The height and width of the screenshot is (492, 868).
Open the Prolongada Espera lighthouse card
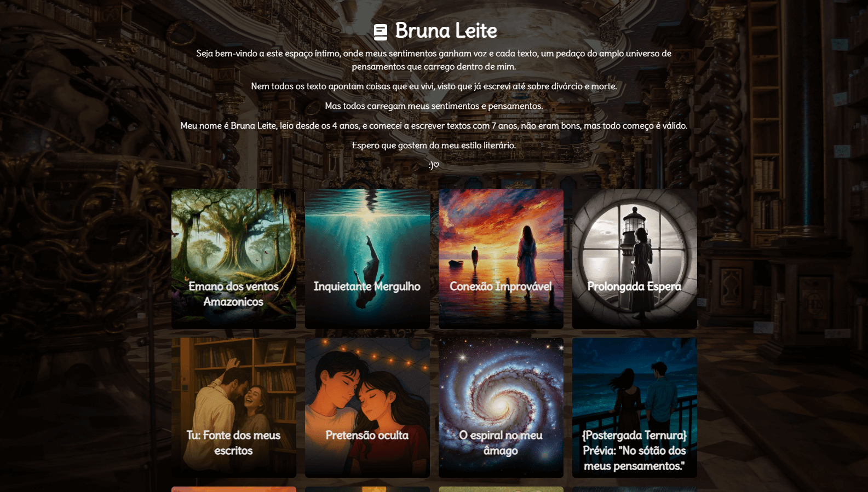(x=635, y=259)
